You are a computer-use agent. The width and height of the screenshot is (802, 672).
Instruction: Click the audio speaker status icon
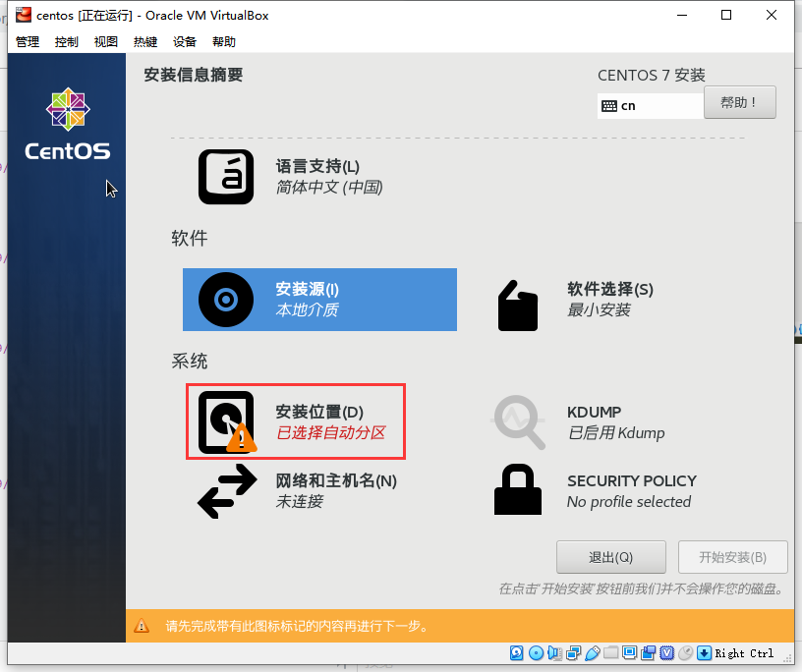[554, 653]
